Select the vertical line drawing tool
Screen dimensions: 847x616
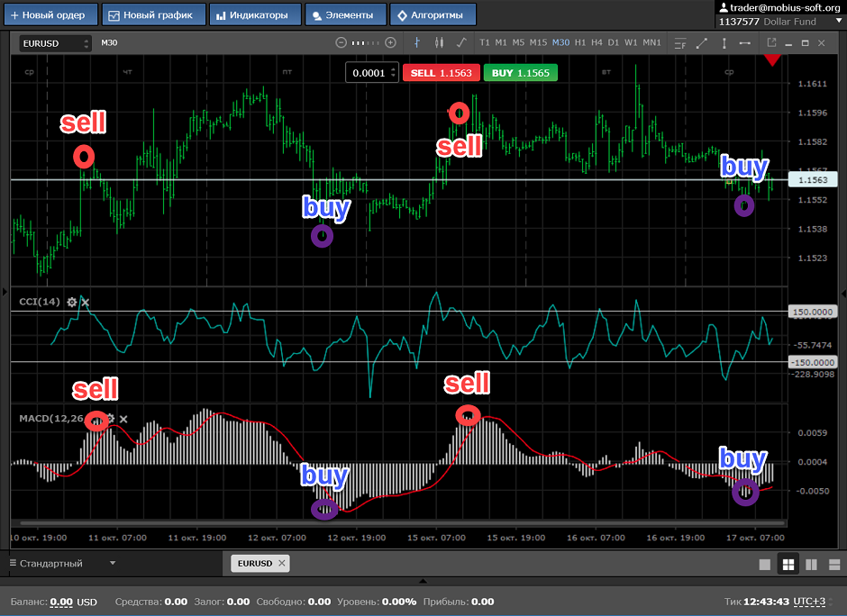(723, 42)
